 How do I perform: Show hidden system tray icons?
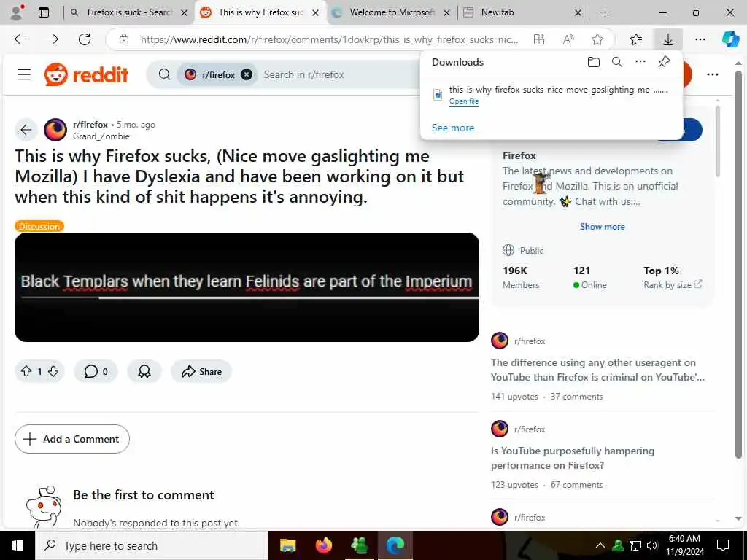coord(600,545)
